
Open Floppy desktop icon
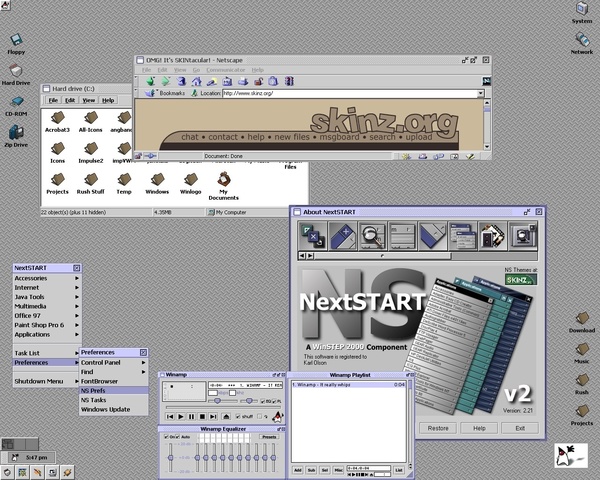pyautogui.click(x=16, y=43)
